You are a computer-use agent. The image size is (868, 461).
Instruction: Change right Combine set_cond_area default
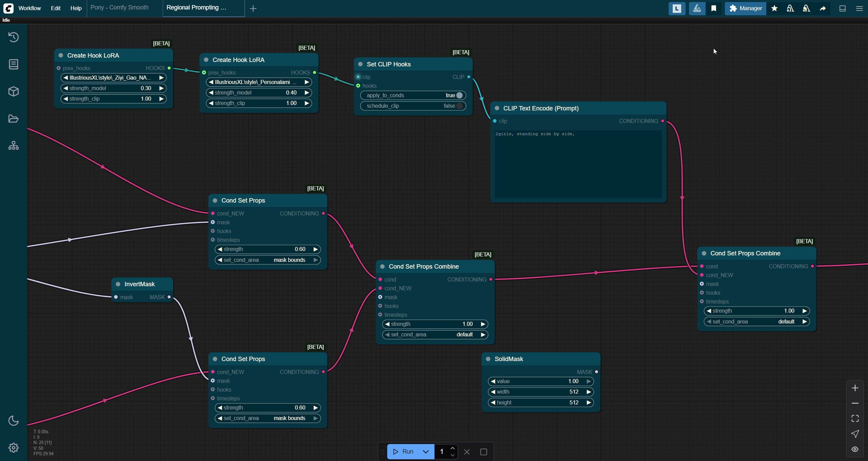(757, 321)
